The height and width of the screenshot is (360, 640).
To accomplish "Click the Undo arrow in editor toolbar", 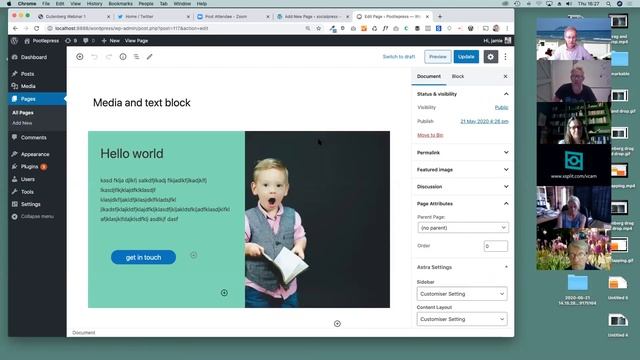I will point(94,57).
